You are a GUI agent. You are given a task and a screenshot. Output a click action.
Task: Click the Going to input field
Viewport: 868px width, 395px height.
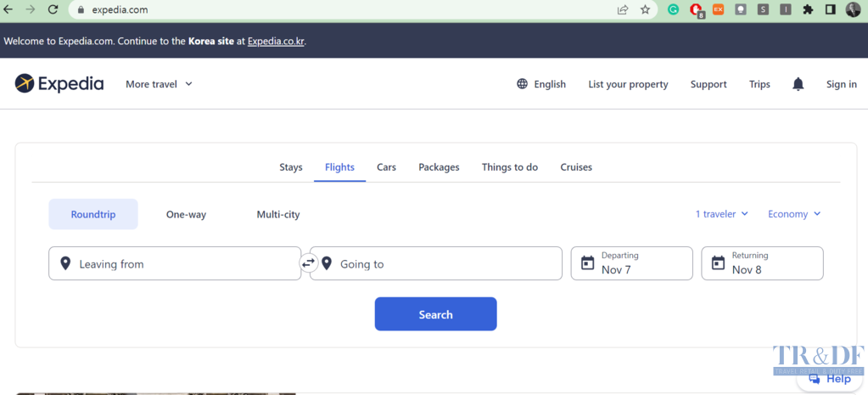tap(436, 263)
